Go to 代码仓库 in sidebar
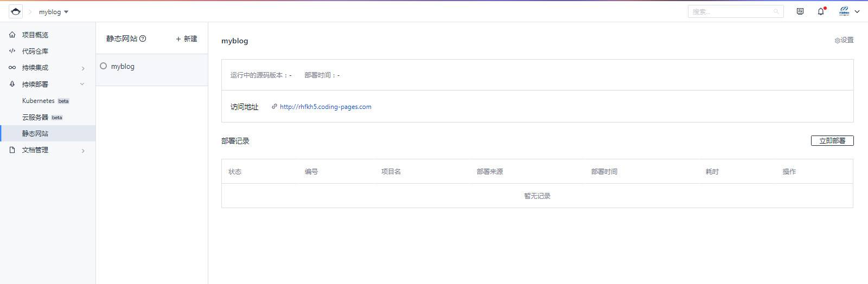The image size is (868, 284). pos(35,51)
